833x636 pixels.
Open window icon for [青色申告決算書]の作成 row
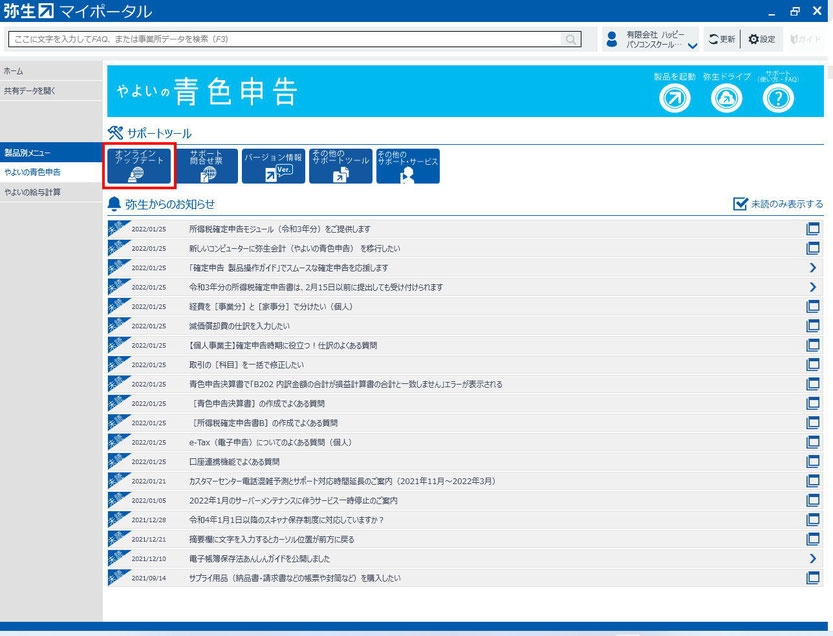[x=812, y=403]
